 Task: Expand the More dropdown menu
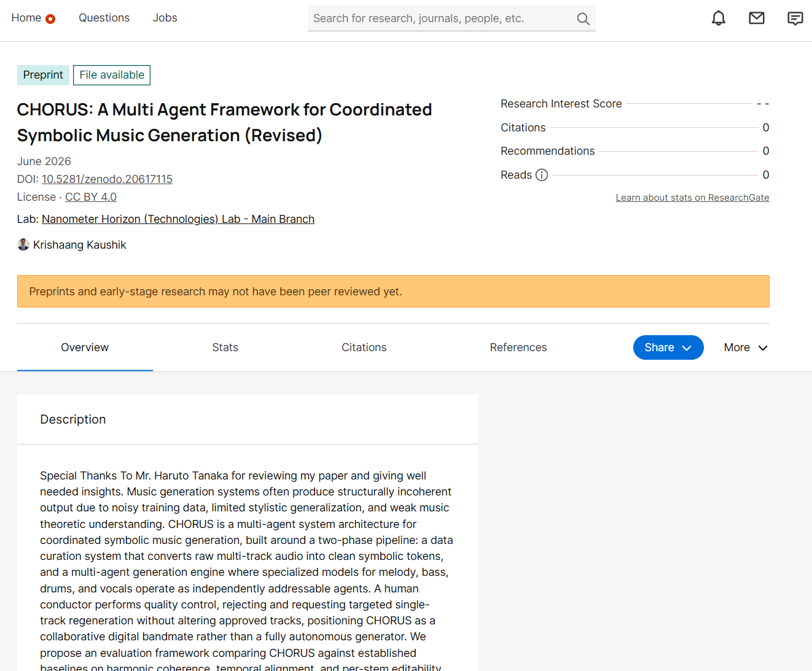coord(746,347)
